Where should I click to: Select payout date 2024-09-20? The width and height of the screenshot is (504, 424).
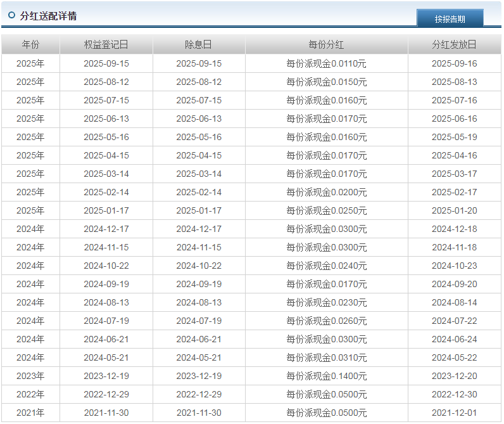click(454, 284)
